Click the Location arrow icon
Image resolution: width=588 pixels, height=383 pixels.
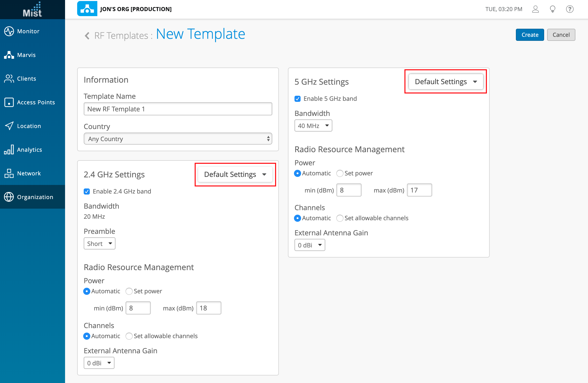coord(9,126)
